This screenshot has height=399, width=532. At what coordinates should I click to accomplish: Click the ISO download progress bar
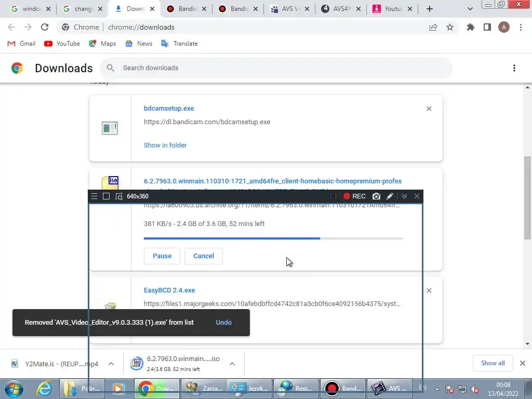tap(273, 238)
